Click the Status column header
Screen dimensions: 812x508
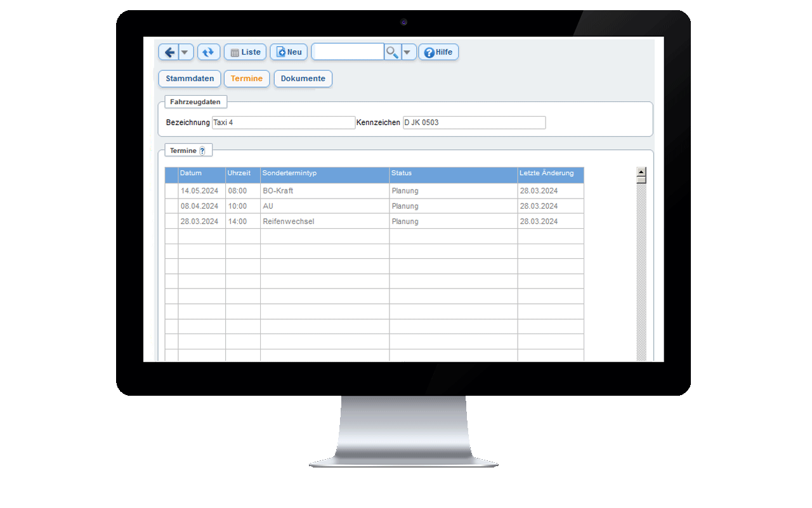click(x=453, y=174)
